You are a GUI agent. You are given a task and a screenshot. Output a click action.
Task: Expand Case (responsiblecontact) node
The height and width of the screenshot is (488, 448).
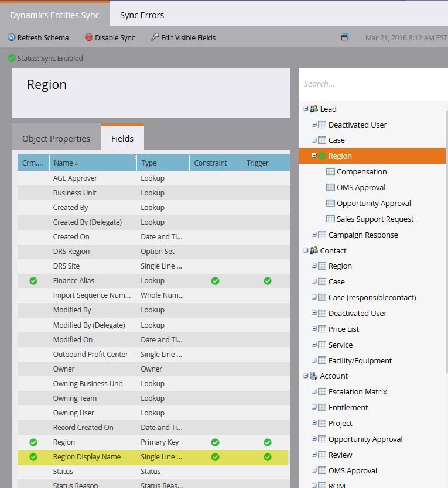point(314,297)
